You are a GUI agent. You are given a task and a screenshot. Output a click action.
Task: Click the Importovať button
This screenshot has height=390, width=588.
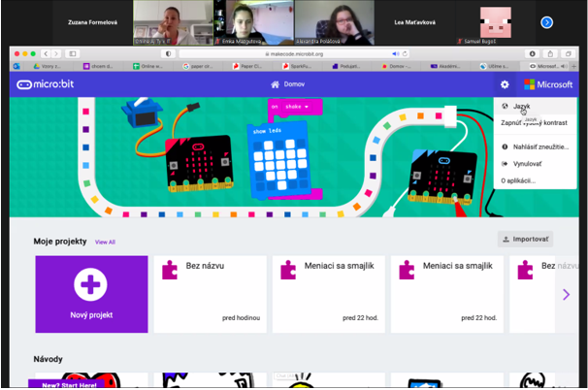pos(525,240)
